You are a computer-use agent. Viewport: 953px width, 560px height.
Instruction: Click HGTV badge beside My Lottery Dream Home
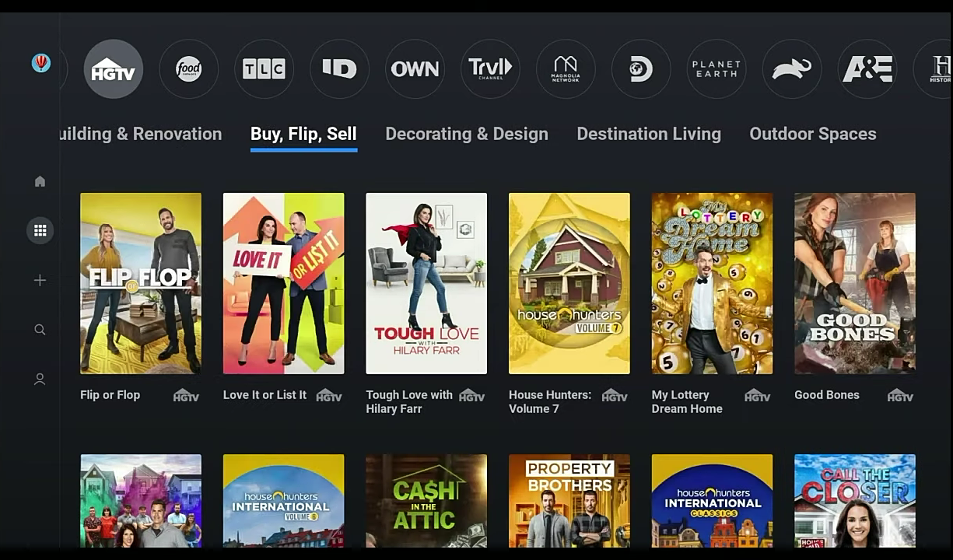[757, 395]
